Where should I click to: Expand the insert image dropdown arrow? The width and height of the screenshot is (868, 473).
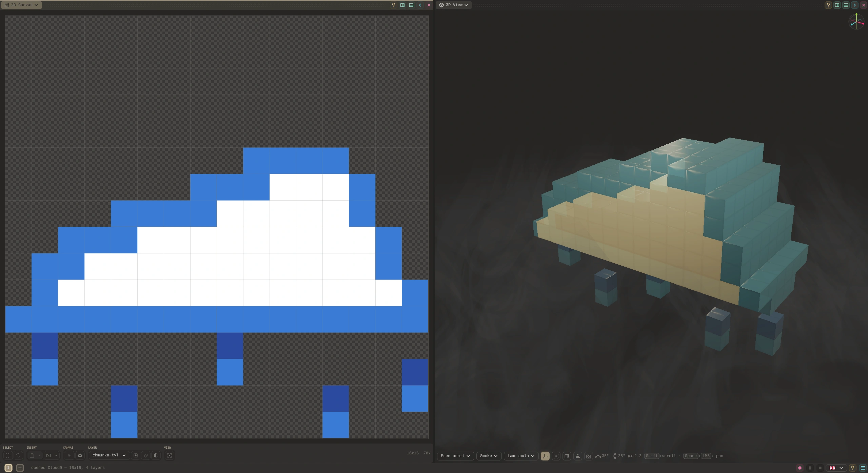pyautogui.click(x=56, y=455)
